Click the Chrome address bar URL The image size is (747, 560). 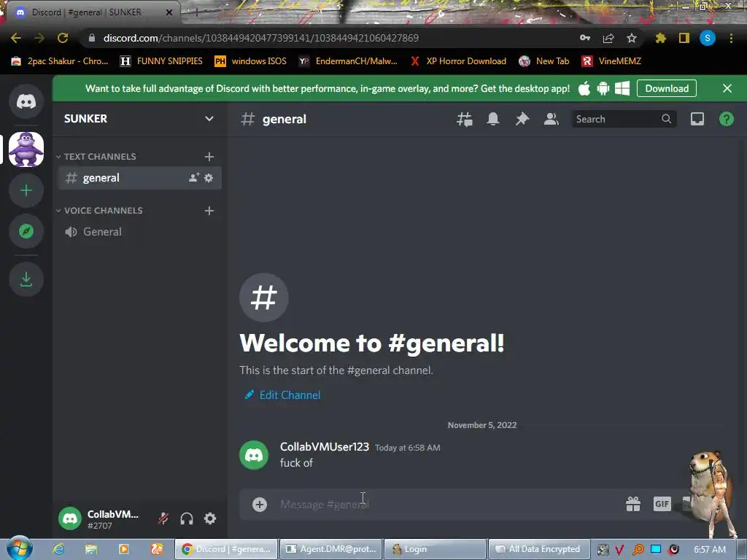261,38
